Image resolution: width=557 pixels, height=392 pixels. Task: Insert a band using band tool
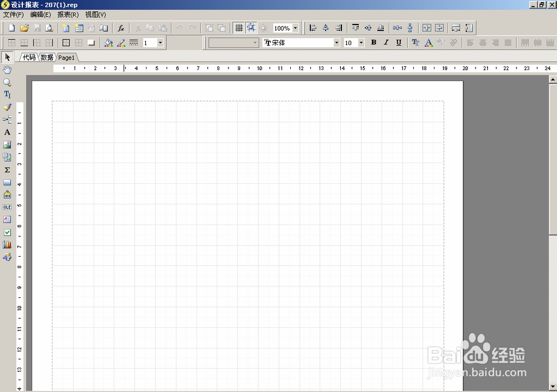click(7, 120)
